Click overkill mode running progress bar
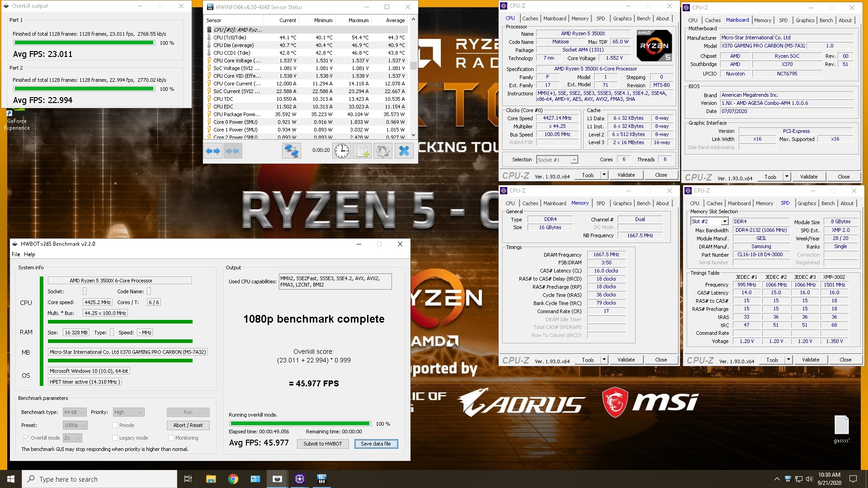The width and height of the screenshot is (868, 488). pyautogui.click(x=300, y=424)
